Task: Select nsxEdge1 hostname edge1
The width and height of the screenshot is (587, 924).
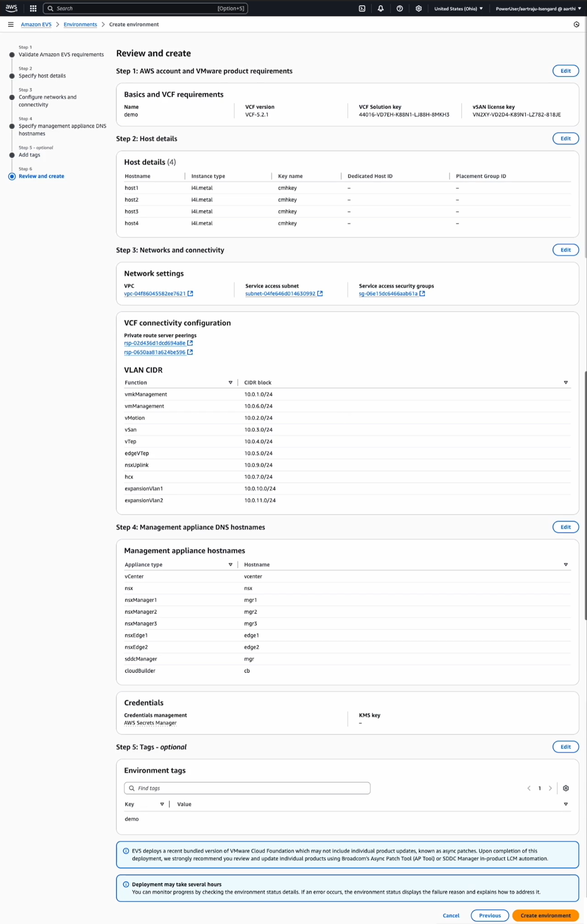Action: point(251,636)
